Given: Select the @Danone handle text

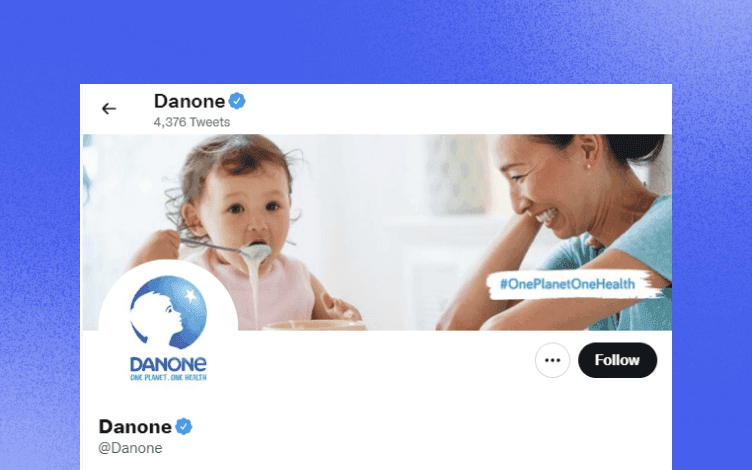Looking at the screenshot, I should pos(130,448).
